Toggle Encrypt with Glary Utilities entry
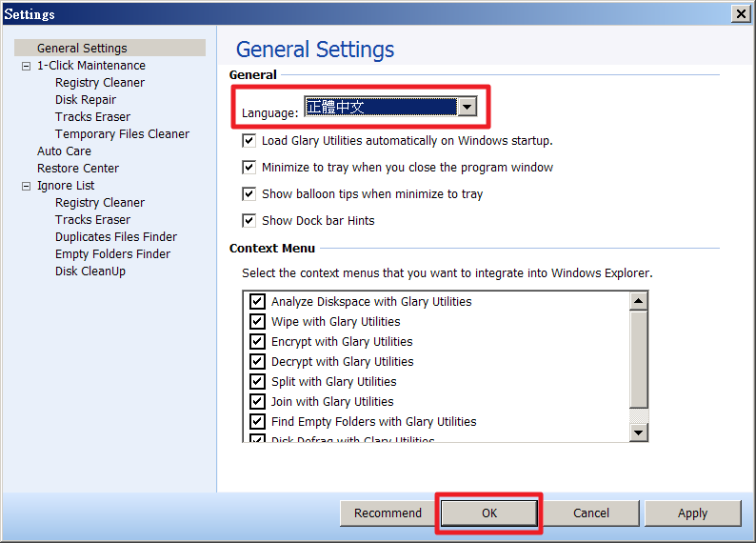 coord(257,341)
